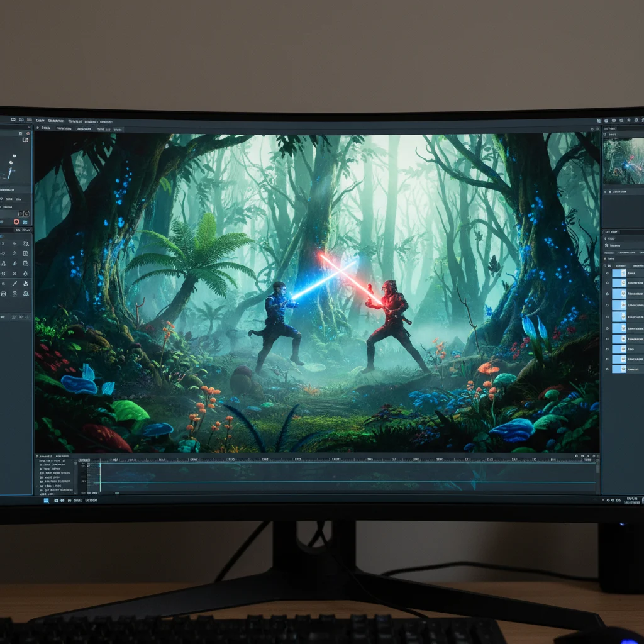
Task: Toggle visibility eye of the third layer
Action: pyautogui.click(x=607, y=294)
